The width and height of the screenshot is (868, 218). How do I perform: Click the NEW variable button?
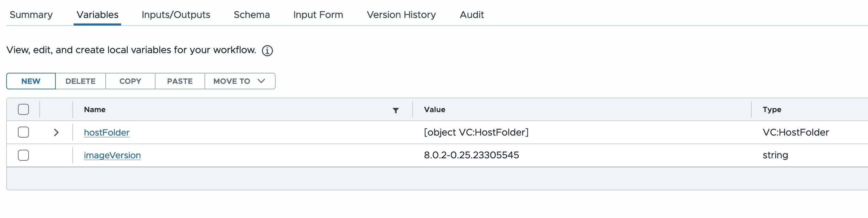[31, 81]
